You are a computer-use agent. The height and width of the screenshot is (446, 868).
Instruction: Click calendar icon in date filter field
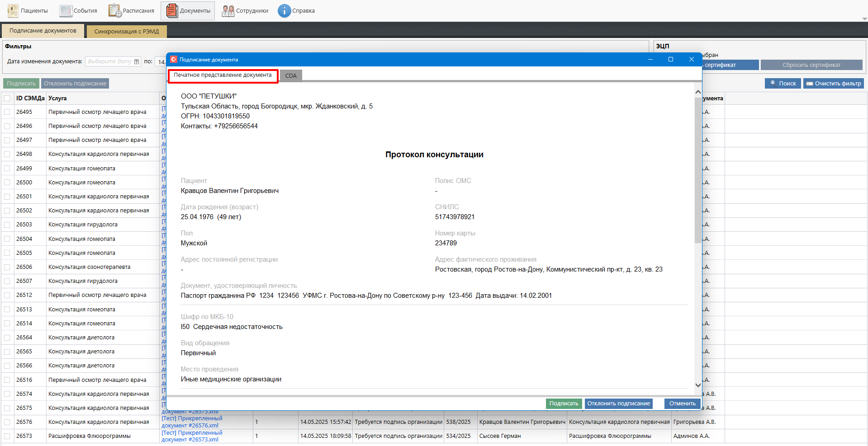coord(137,61)
